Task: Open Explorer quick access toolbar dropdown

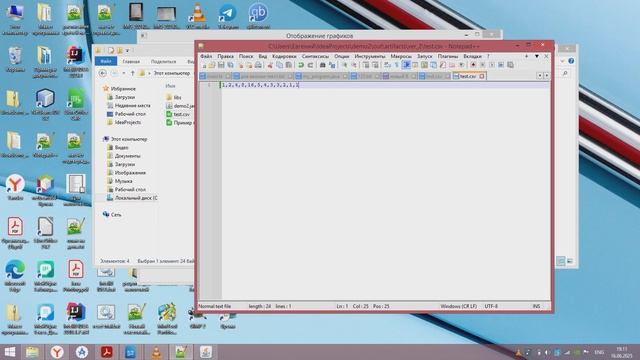Action: point(127,51)
